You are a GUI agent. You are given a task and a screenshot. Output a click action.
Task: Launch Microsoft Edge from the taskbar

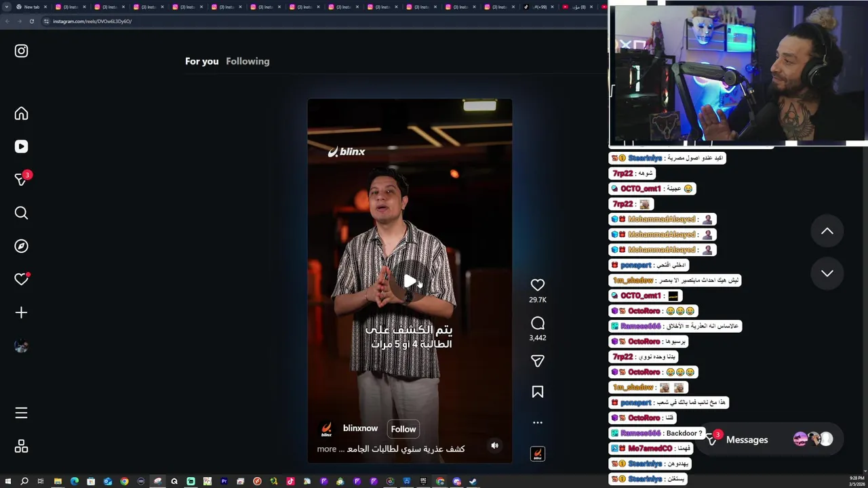(x=75, y=481)
